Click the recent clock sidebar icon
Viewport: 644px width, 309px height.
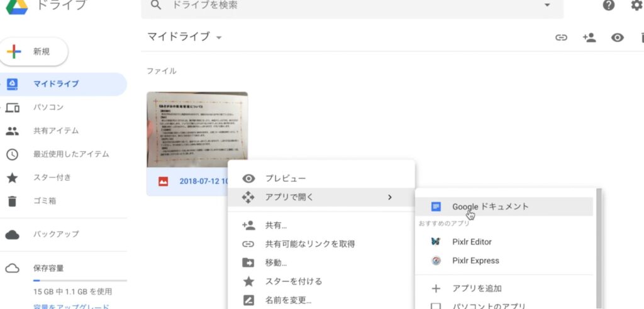(13, 154)
